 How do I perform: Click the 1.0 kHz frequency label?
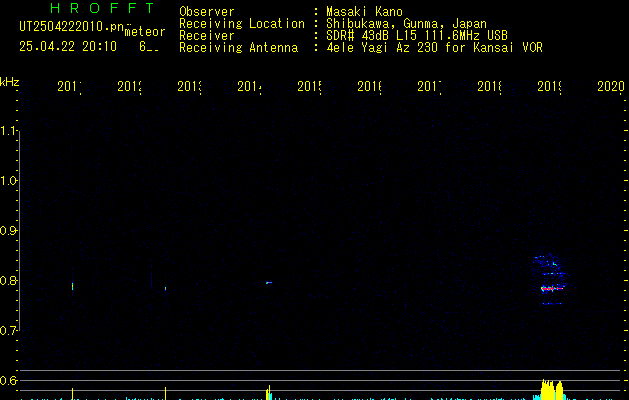tap(8, 181)
